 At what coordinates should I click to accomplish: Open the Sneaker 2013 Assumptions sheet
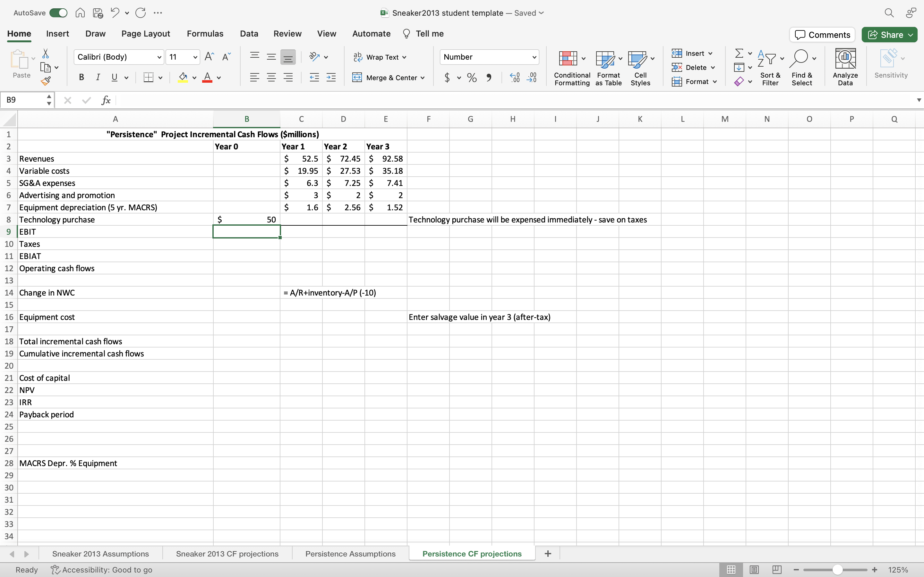coord(100,553)
